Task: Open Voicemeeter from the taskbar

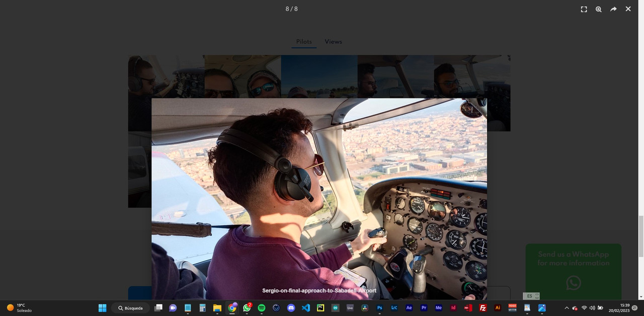Action: pyautogui.click(x=513, y=308)
